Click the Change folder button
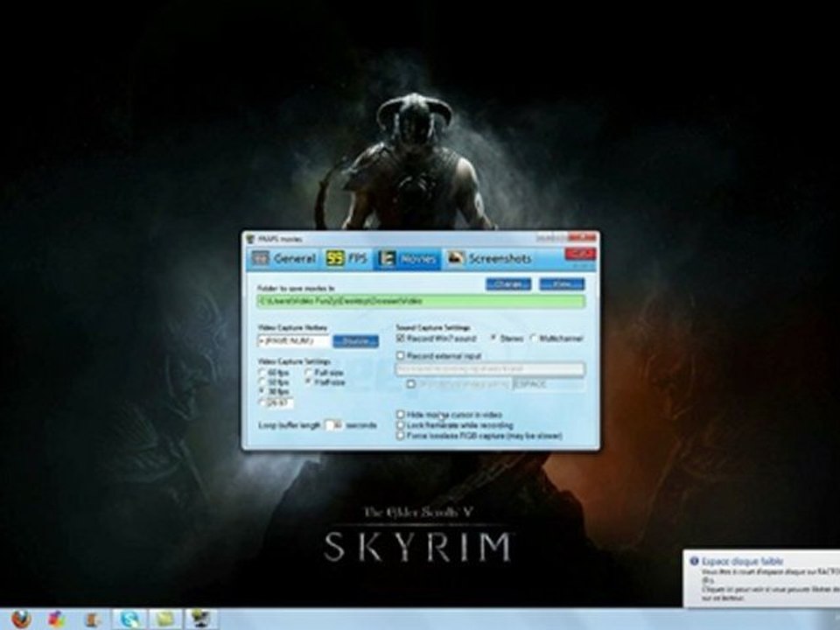Viewport: 840px width, 630px height. pos(507,283)
